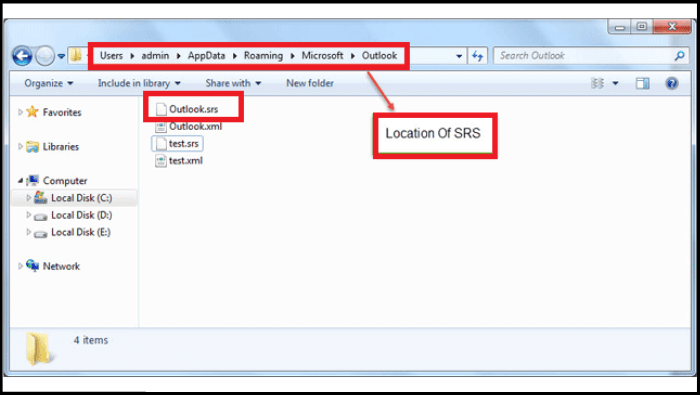Close the Explorer window
The image size is (700, 395).
tap(672, 27)
